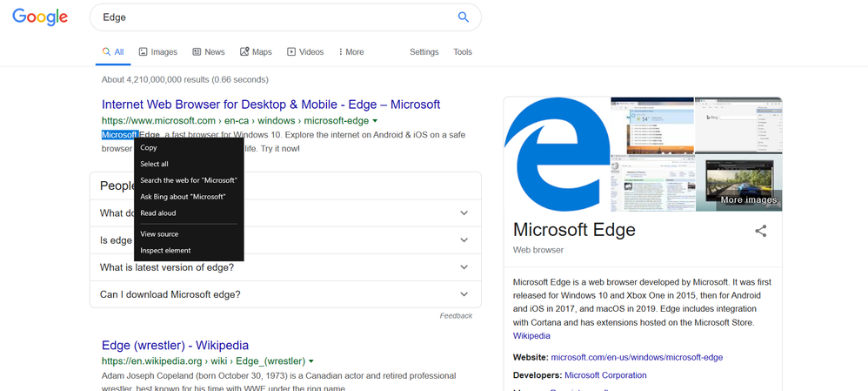
Task: Select Ask Bing about "Microsoft"
Action: click(x=189, y=197)
